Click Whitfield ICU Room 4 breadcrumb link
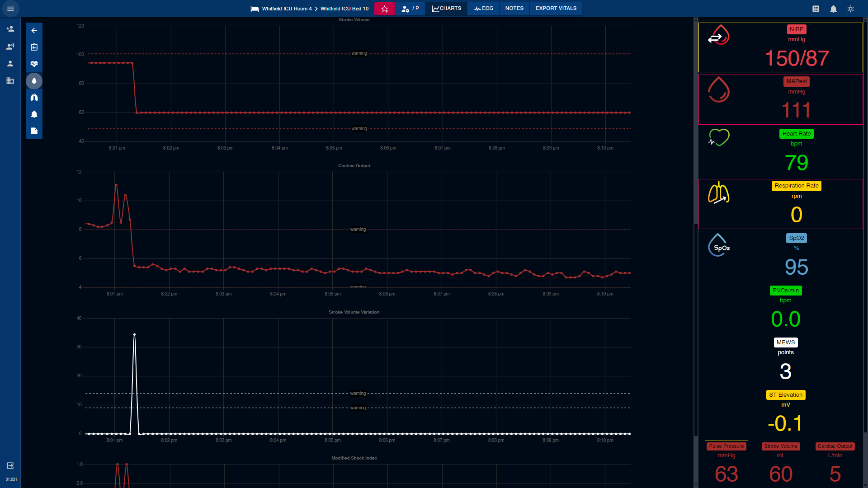The height and width of the screenshot is (488, 868). 287,9
